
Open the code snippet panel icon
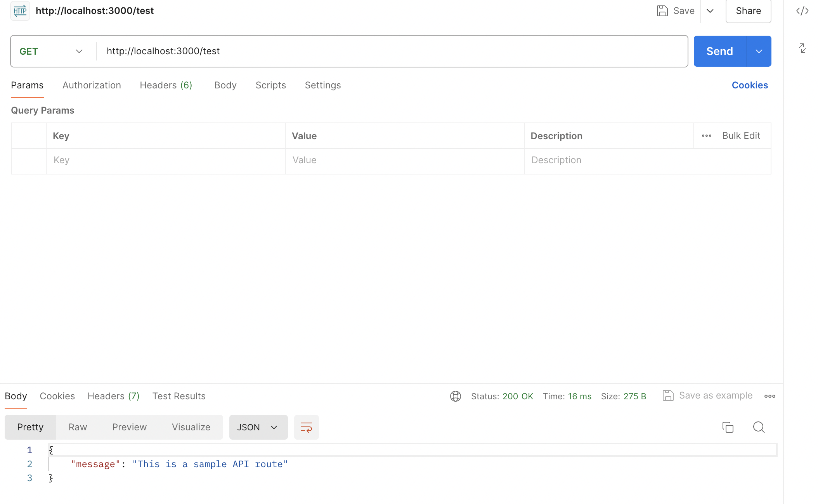[802, 11]
